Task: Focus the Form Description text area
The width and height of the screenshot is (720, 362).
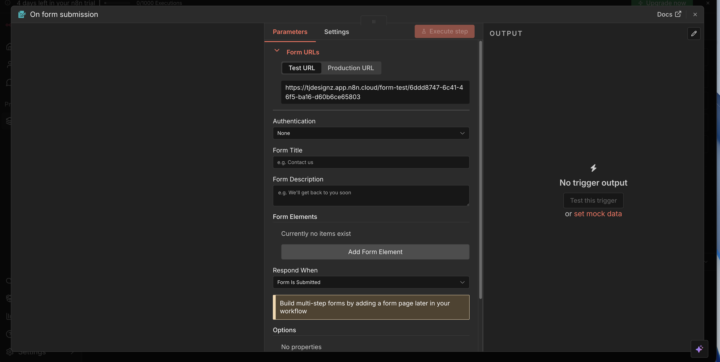Action: (x=371, y=196)
